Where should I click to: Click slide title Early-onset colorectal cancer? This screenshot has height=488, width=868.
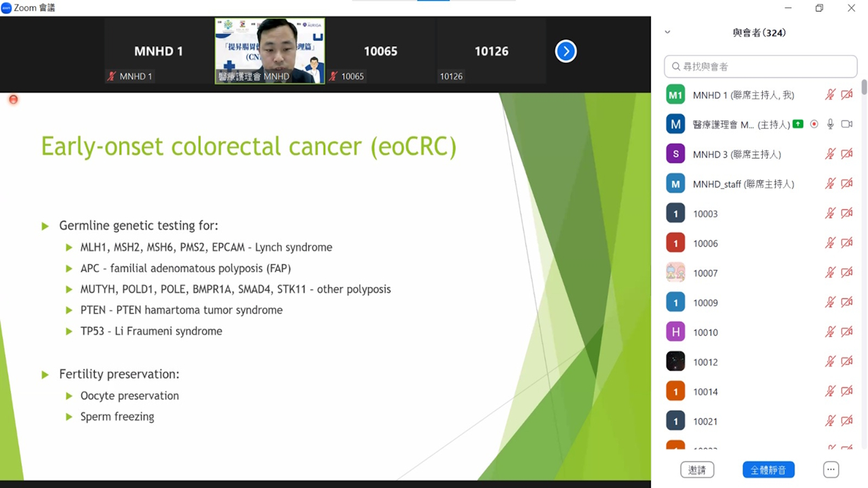(x=248, y=146)
